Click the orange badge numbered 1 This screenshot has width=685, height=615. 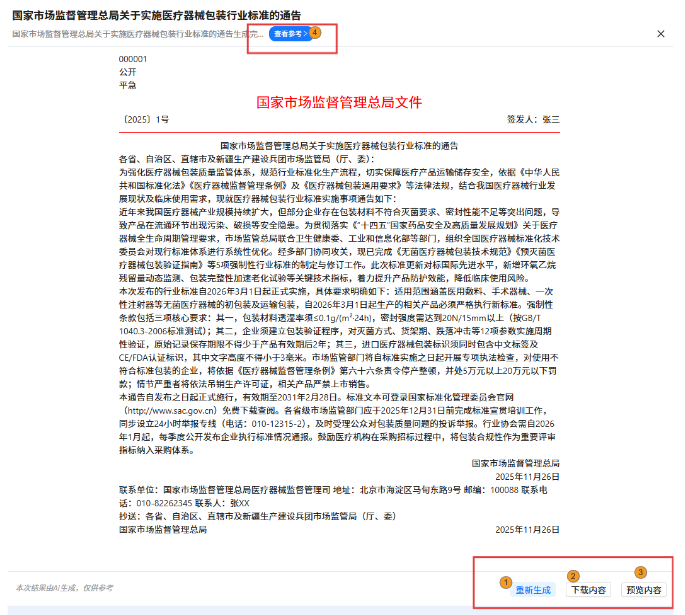(x=506, y=581)
